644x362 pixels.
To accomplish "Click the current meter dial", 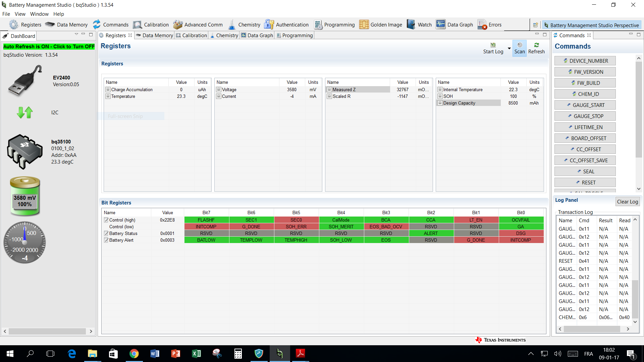I will (x=24, y=242).
